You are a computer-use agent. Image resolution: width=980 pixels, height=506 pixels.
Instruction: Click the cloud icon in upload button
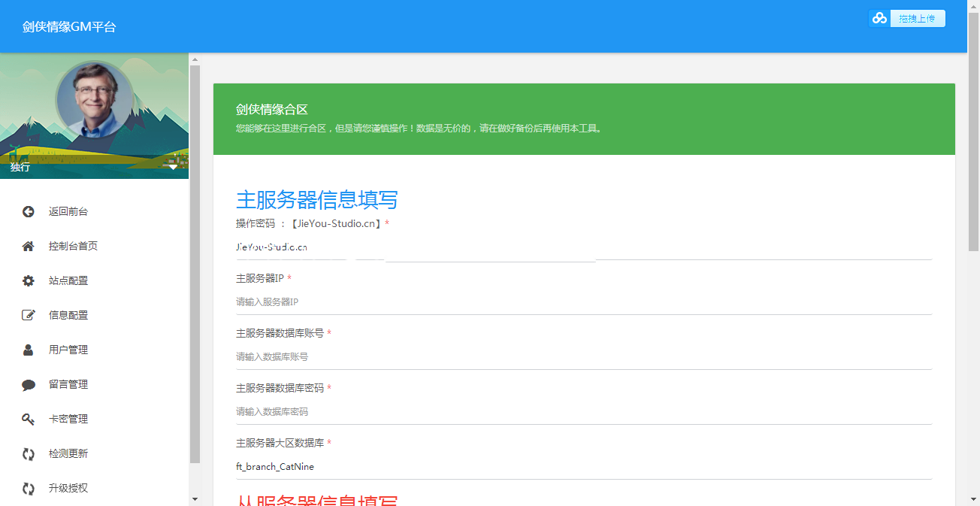879,19
